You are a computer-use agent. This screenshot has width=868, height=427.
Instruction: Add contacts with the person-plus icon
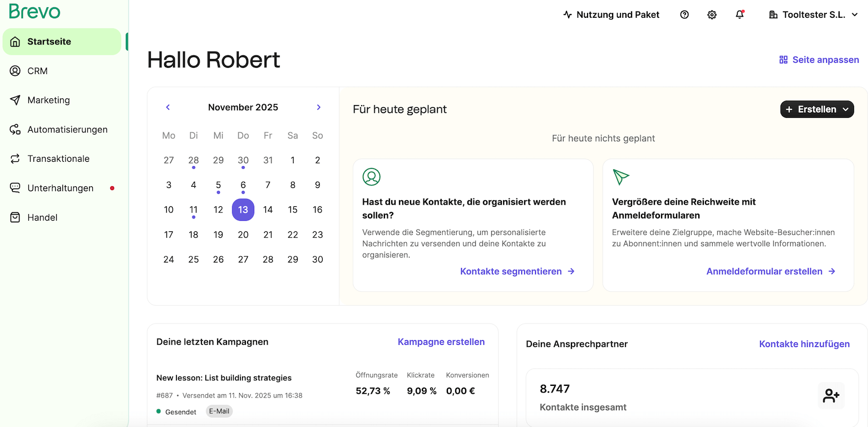831,395
